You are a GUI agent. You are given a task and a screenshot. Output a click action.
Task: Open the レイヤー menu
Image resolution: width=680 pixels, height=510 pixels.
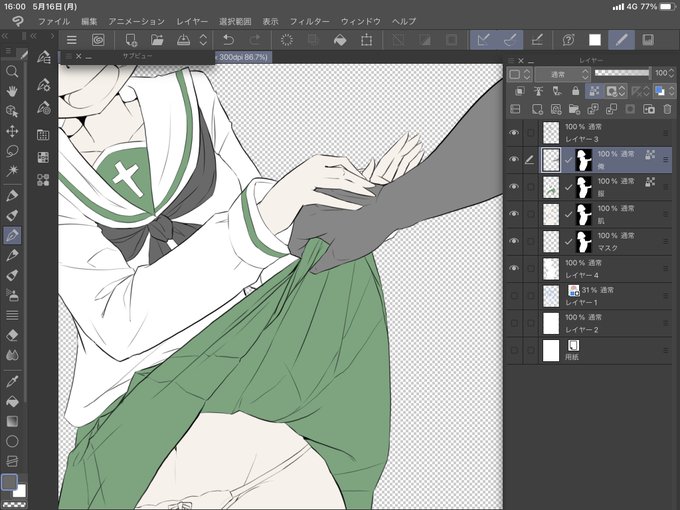(192, 21)
